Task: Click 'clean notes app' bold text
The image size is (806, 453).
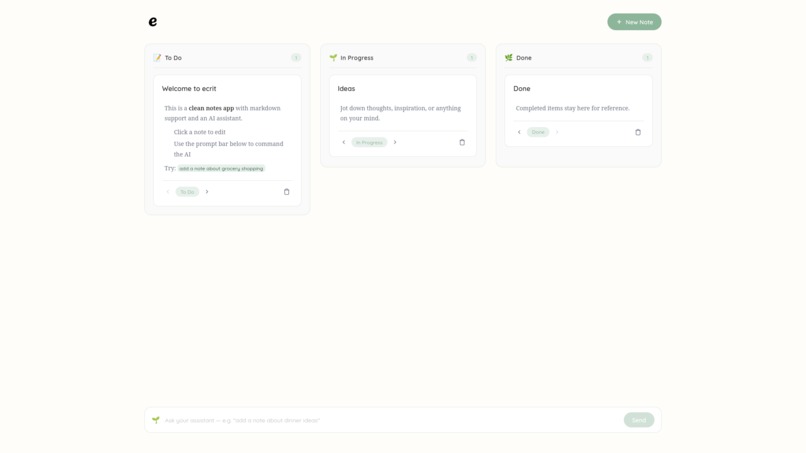Action: 211,108
